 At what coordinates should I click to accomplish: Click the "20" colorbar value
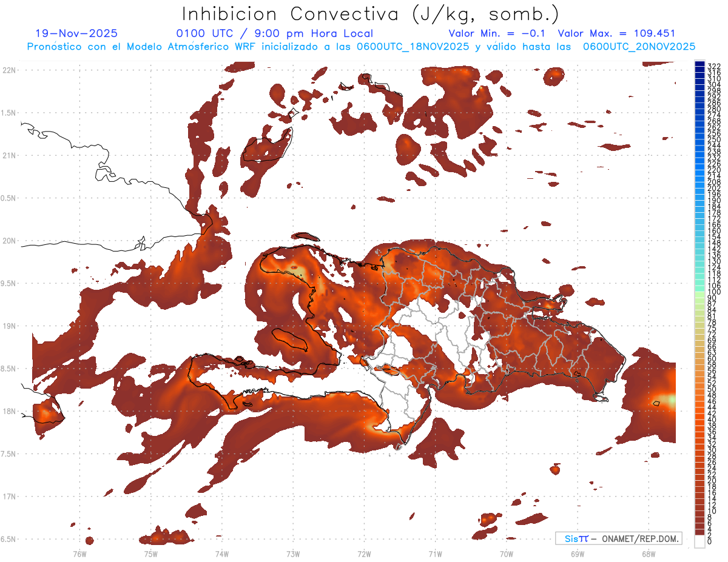(712, 481)
